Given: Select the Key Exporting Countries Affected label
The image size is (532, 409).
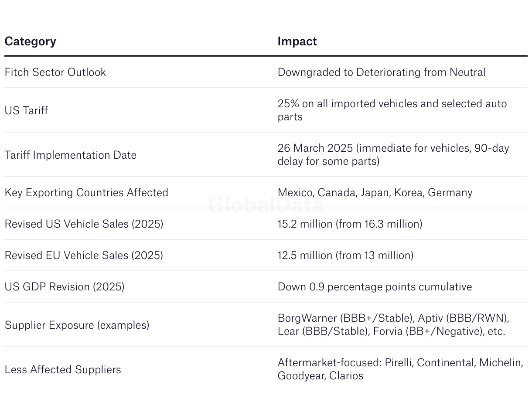Looking at the screenshot, I should pyautogui.click(x=86, y=192).
